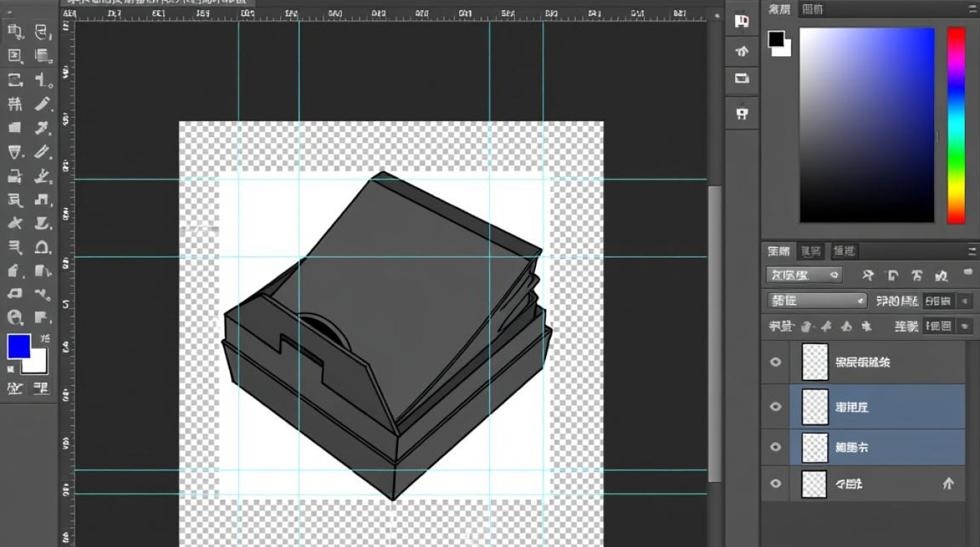The image size is (980, 547).
Task: Switch to the third tab beside Layers tab
Action: pyautogui.click(x=844, y=252)
